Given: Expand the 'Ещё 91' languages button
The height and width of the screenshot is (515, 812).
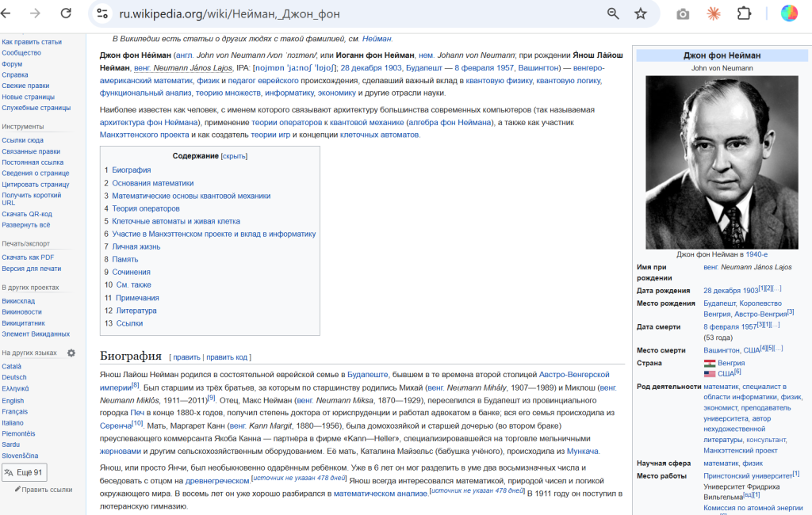Looking at the screenshot, I should (x=24, y=472).
